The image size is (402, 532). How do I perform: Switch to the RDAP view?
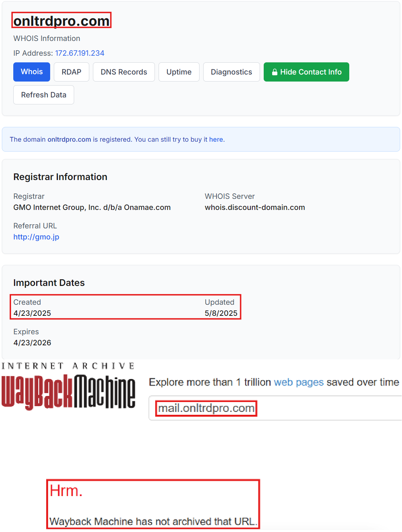click(x=71, y=72)
